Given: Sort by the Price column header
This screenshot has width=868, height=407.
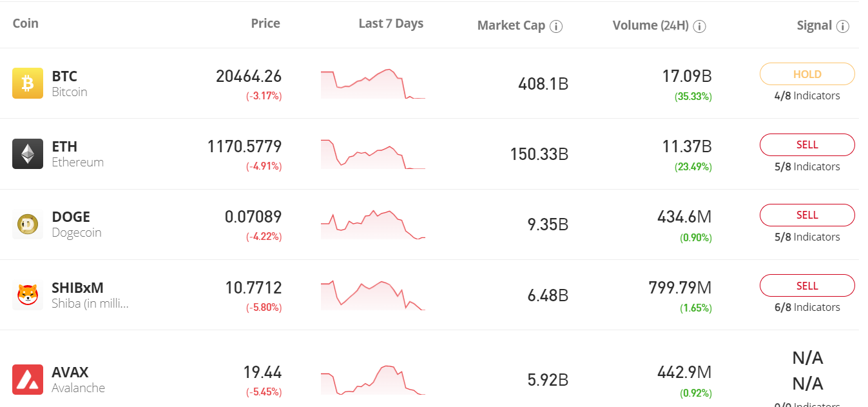Looking at the screenshot, I should 265,23.
